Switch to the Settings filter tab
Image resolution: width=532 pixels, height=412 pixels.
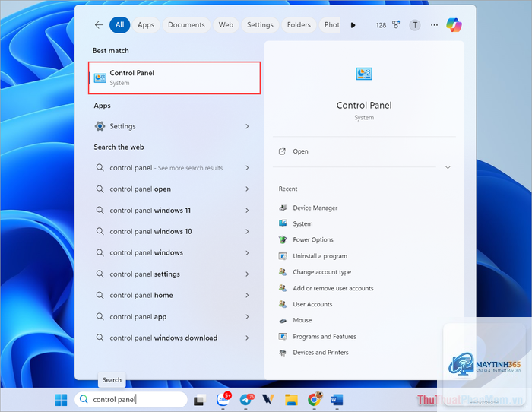pyautogui.click(x=260, y=25)
